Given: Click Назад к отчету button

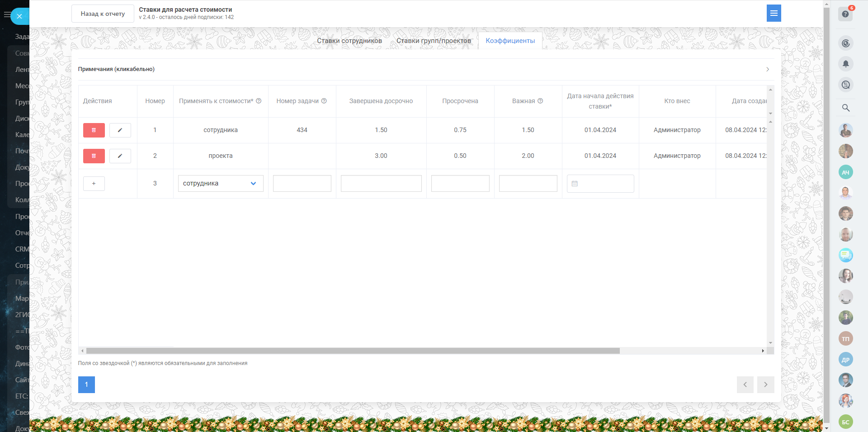Looking at the screenshot, I should 103,14.
